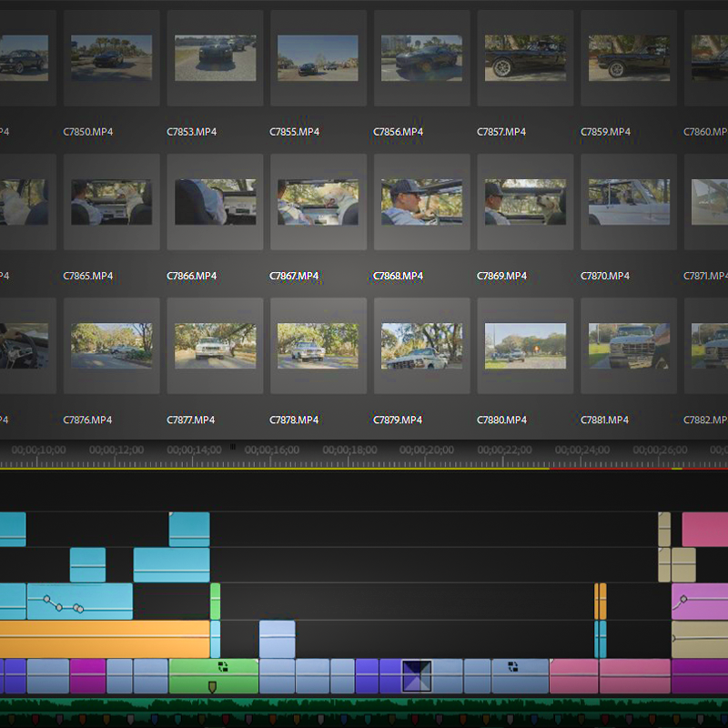The image size is (728, 728).
Task: Select the cross dissolve transition icon on the timeline
Action: tap(417, 676)
